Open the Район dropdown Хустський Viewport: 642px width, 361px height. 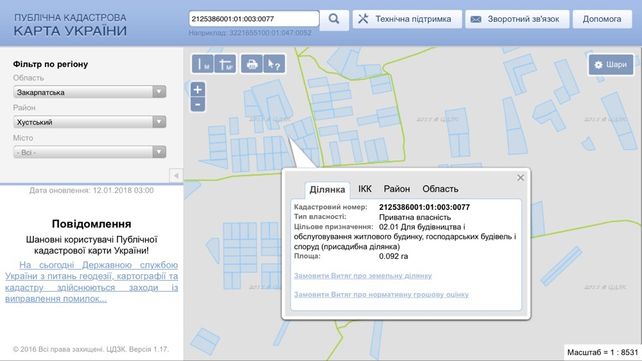point(89,122)
